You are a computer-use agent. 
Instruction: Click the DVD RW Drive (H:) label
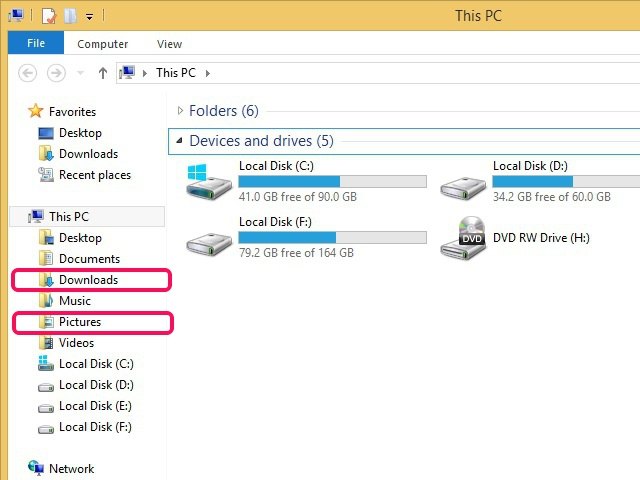(x=541, y=238)
